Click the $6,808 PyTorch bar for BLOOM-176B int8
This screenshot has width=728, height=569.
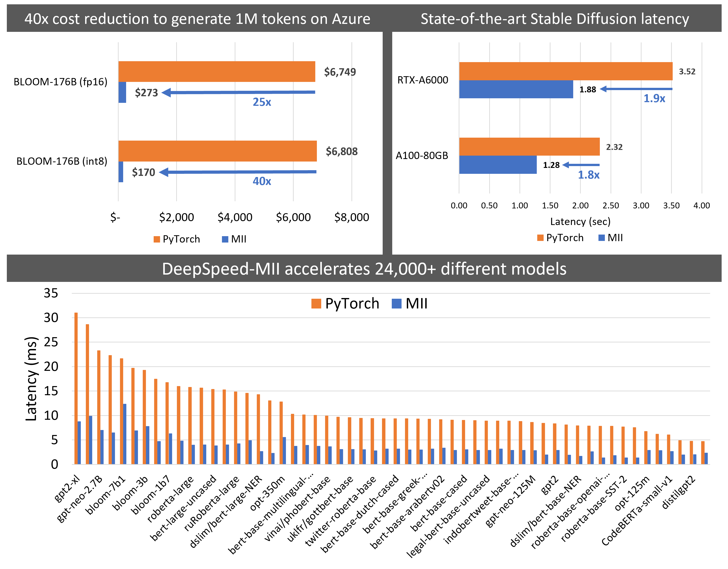click(x=217, y=151)
